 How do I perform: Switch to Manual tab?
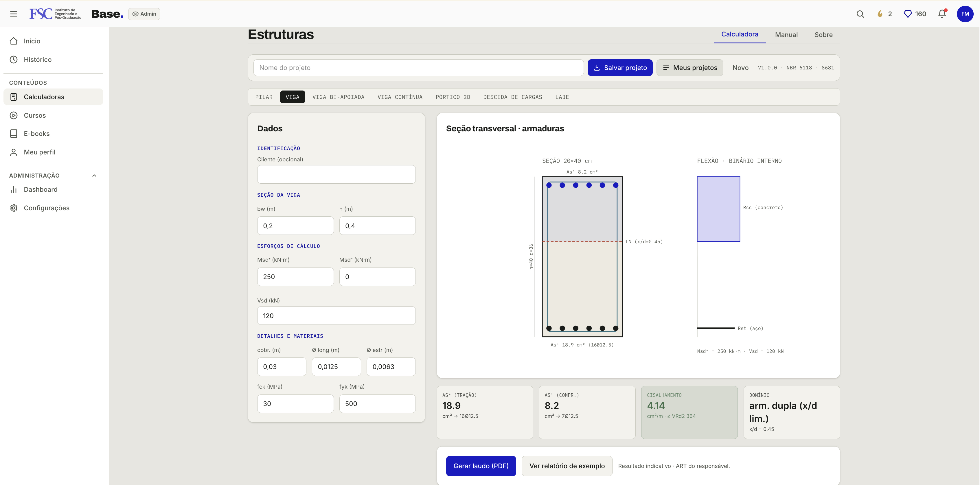click(x=786, y=35)
